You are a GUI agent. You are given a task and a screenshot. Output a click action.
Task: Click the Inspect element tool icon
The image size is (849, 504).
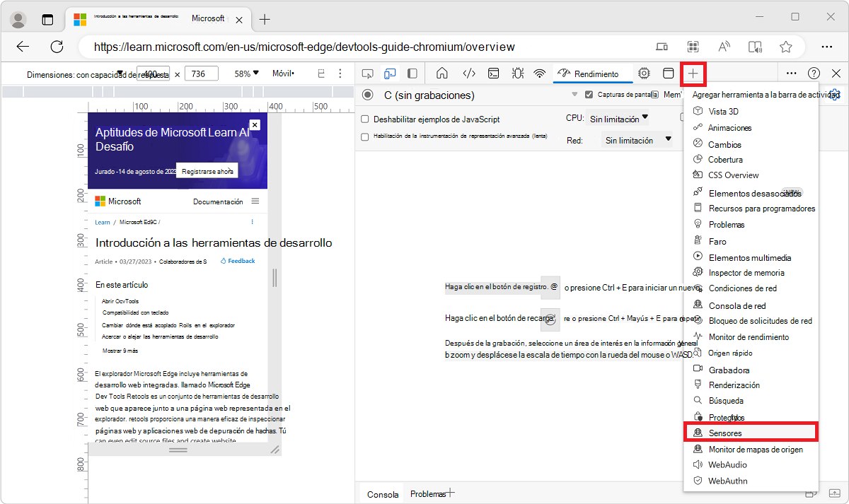coord(367,74)
